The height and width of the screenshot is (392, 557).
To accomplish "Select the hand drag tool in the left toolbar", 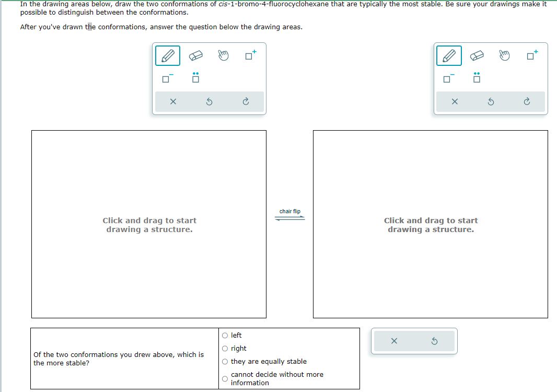I will tap(224, 55).
